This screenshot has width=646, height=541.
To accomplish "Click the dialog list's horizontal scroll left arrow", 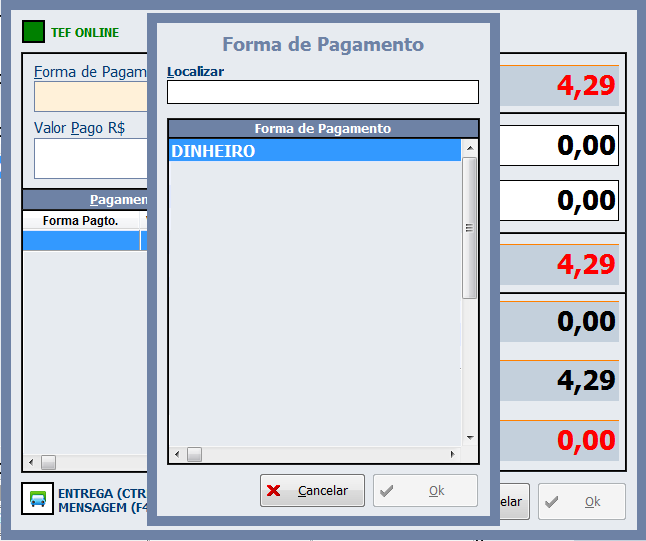I will coord(178,455).
